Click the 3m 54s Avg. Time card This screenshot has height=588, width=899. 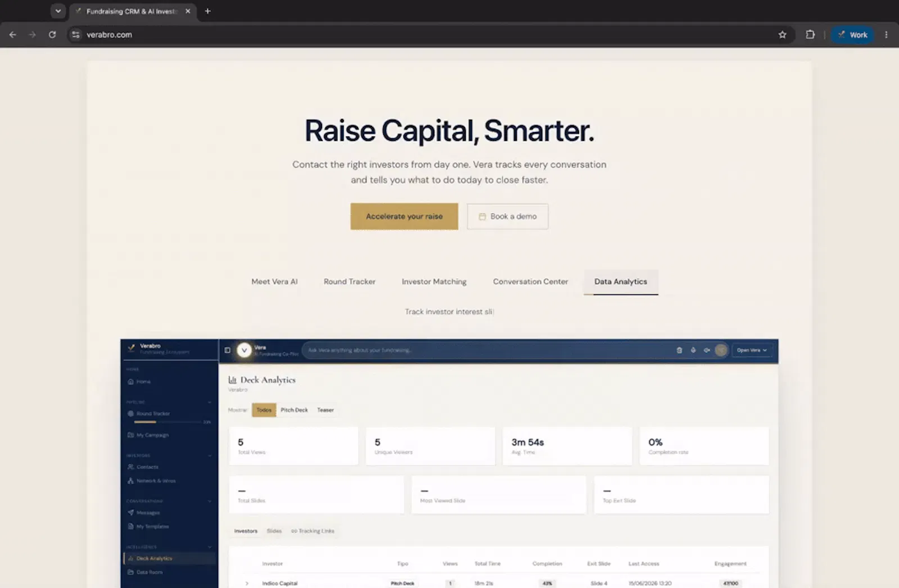tap(567, 446)
